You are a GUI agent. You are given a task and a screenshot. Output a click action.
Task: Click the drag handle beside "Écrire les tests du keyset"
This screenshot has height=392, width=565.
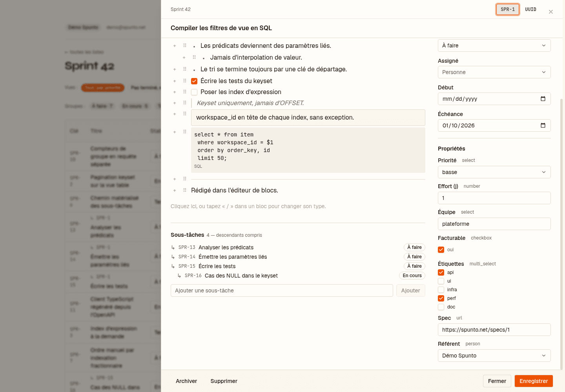point(185,81)
